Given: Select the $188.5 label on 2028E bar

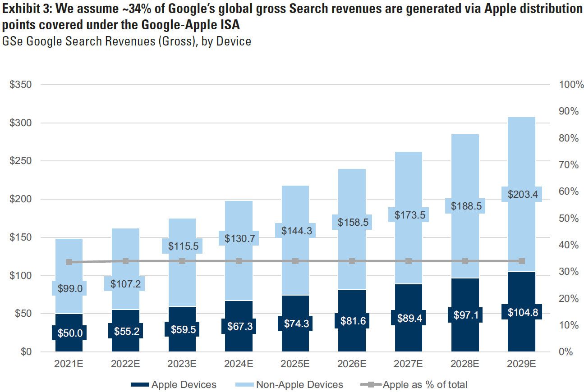Looking at the screenshot, I should (465, 205).
